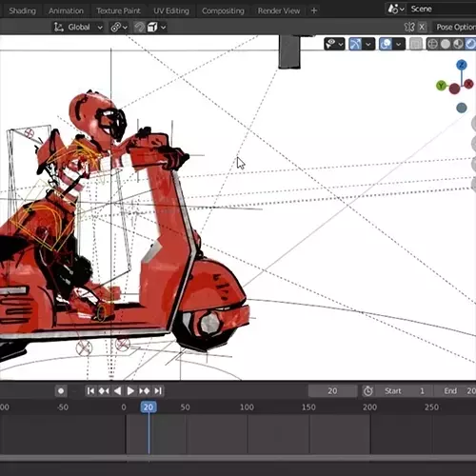Click frame 200 on the timeline ruler

(x=369, y=407)
